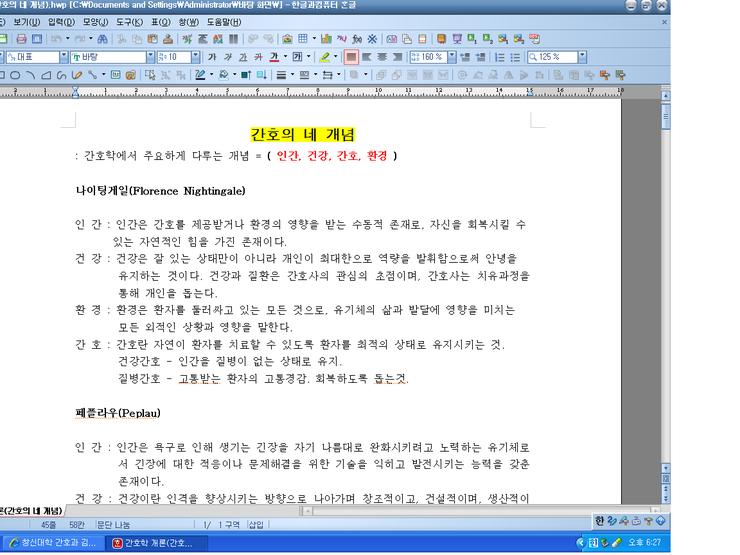Viewport: 740px width, 555px height.
Task: Open the 대표 style dropdown
Action: click(64, 57)
